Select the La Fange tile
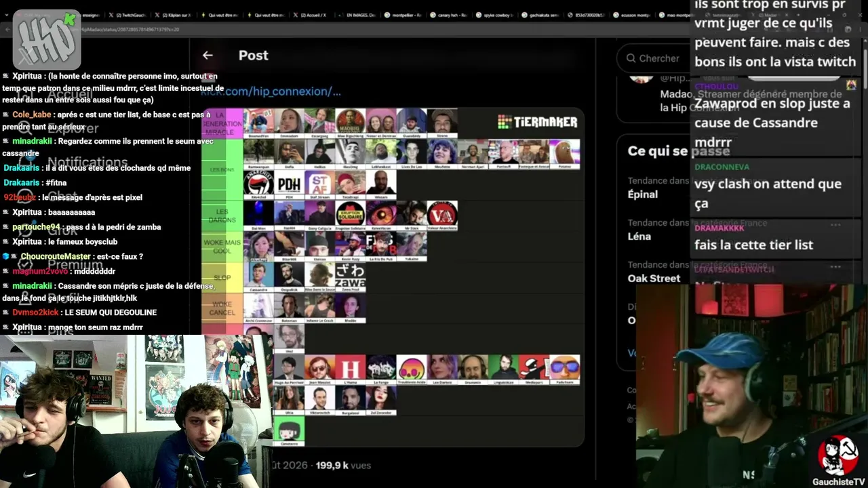 tap(380, 369)
